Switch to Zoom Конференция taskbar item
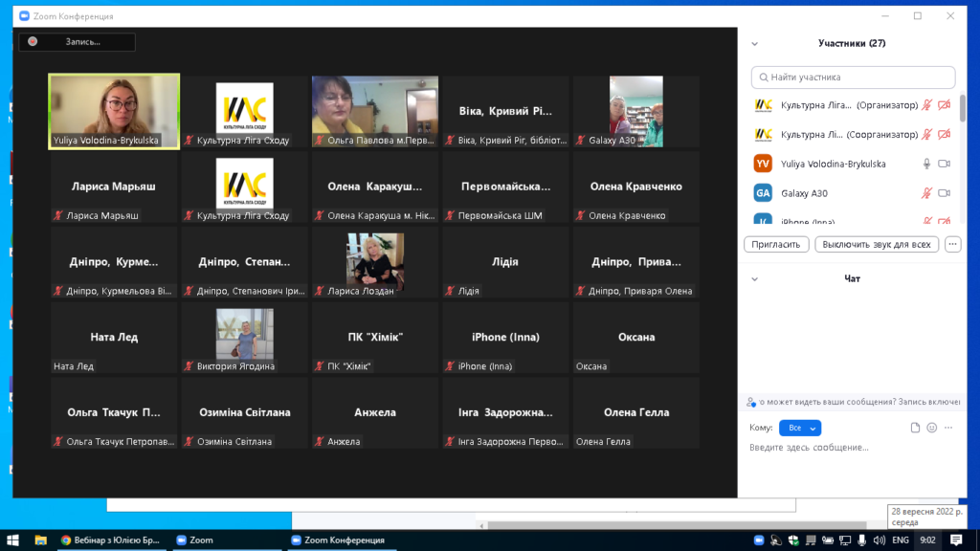The width and height of the screenshot is (980, 551). pos(342,540)
